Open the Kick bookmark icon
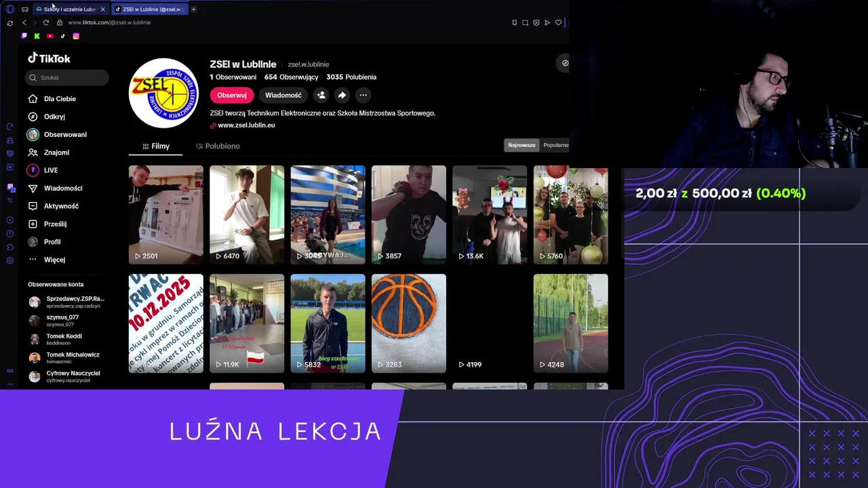Image resolution: width=868 pixels, height=488 pixels. (x=37, y=36)
